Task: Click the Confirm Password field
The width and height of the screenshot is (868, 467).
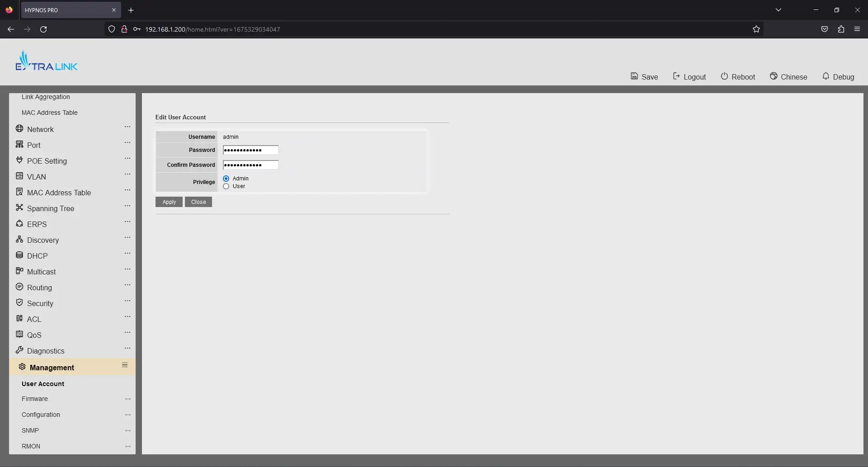Action: coord(250,165)
